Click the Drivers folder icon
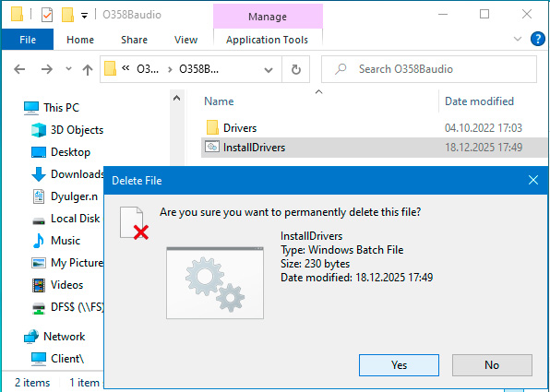Viewport: 550px width, 392px height. pos(212,128)
